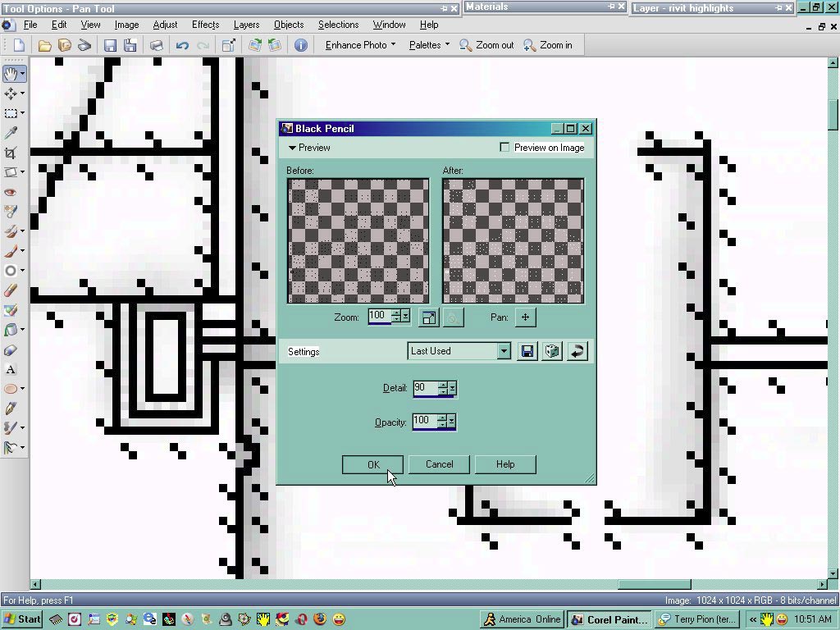The height and width of the screenshot is (630, 840).
Task: Select the Clone Brush tool
Action: click(10, 231)
